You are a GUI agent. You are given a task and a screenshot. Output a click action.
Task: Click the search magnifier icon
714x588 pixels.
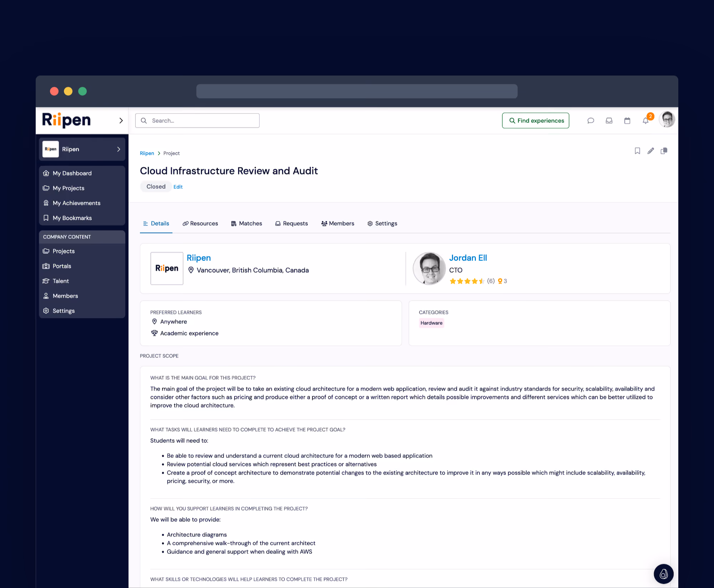pyautogui.click(x=144, y=121)
